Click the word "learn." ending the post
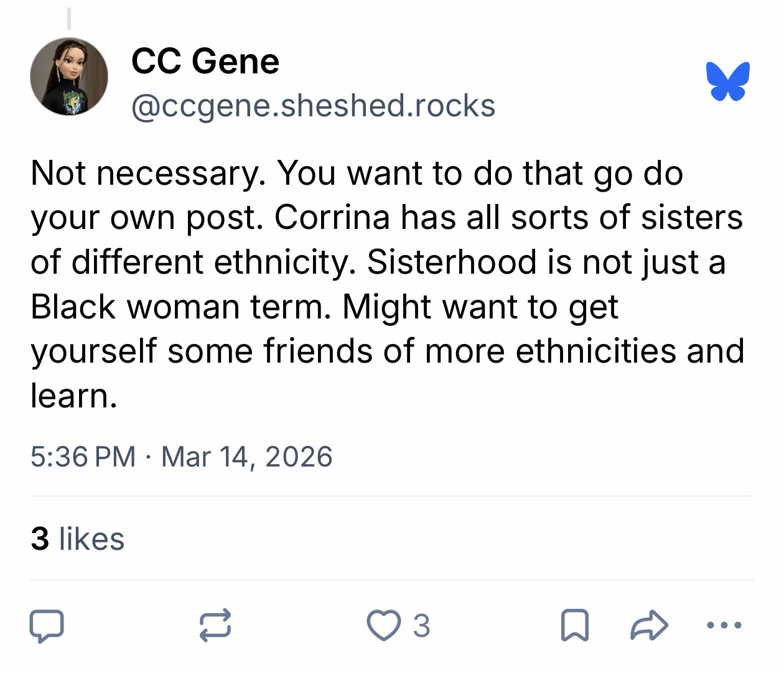The width and height of the screenshot is (784, 673). coord(74,395)
